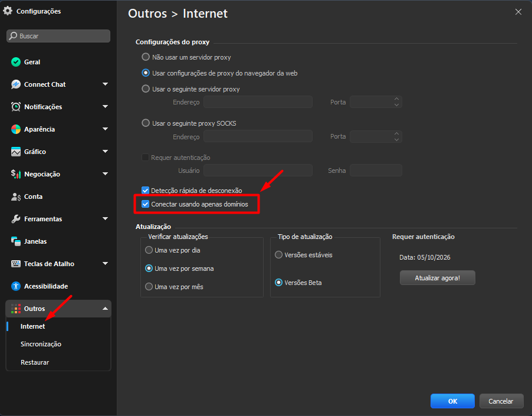
Task: Click the Notificações alarm clock icon
Action: click(15, 107)
